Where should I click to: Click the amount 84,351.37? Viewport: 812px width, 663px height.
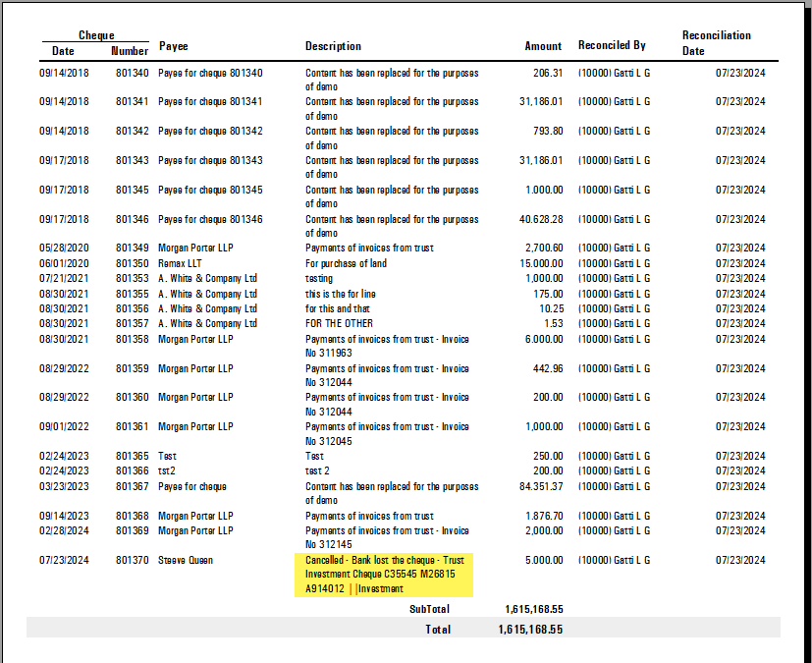tap(541, 486)
